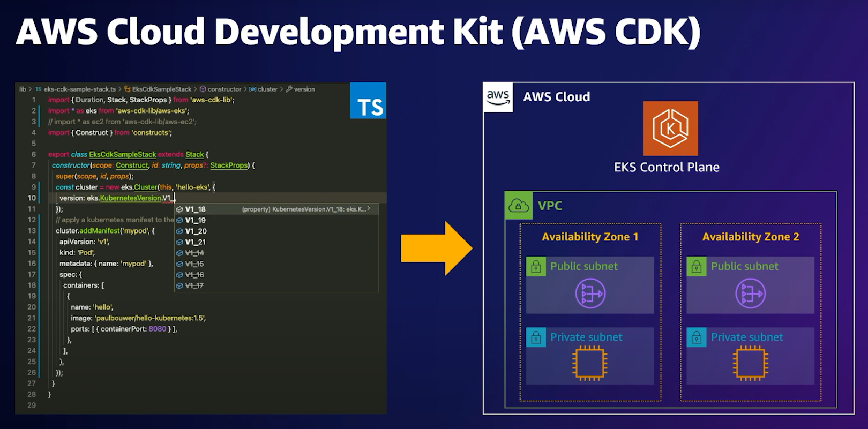Open lib breadcrumb segment

point(23,89)
